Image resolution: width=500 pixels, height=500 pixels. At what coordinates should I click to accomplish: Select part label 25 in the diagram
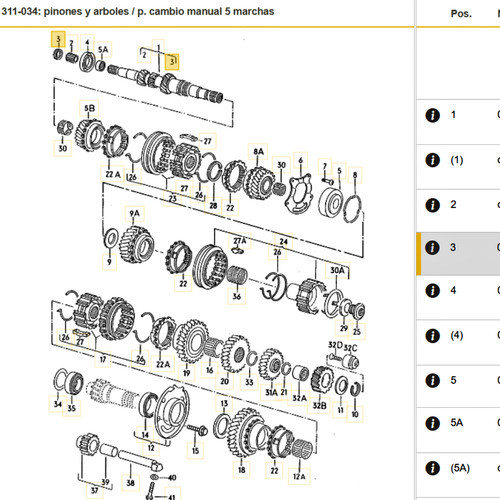[x=357, y=332]
